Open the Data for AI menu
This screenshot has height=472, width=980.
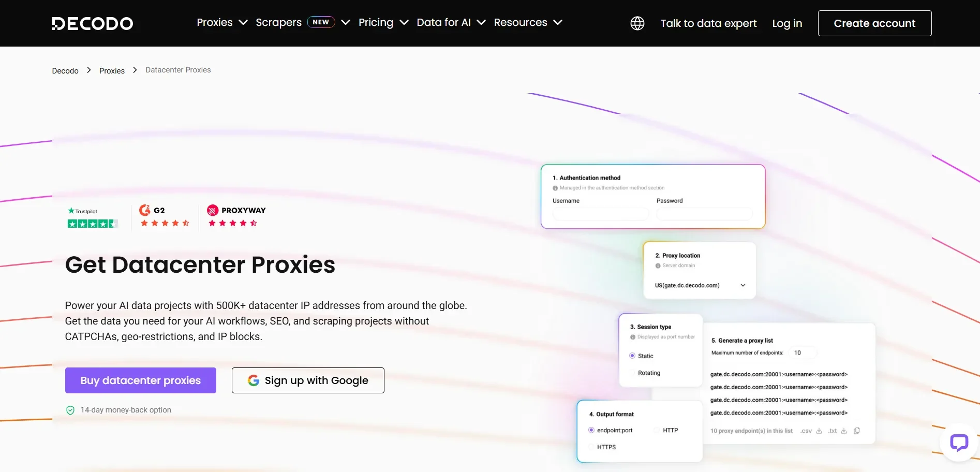[x=451, y=23]
